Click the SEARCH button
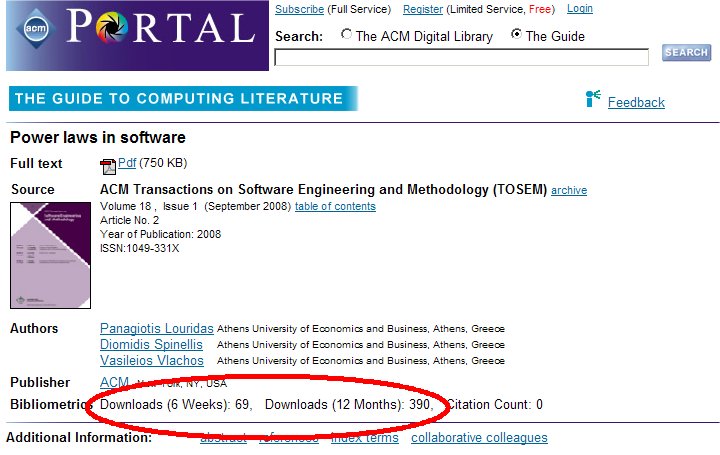Viewport: 720px width, 455px height. coord(686,52)
